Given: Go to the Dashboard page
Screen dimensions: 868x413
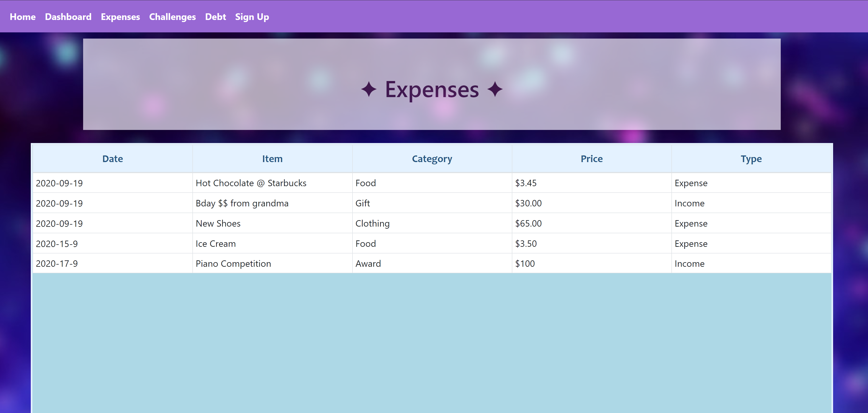Looking at the screenshot, I should tap(68, 17).
